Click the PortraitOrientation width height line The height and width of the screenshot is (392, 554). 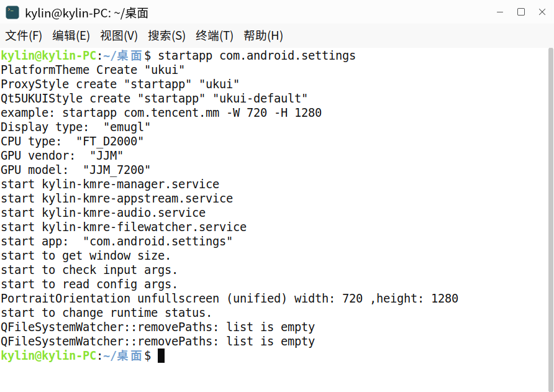tap(229, 299)
